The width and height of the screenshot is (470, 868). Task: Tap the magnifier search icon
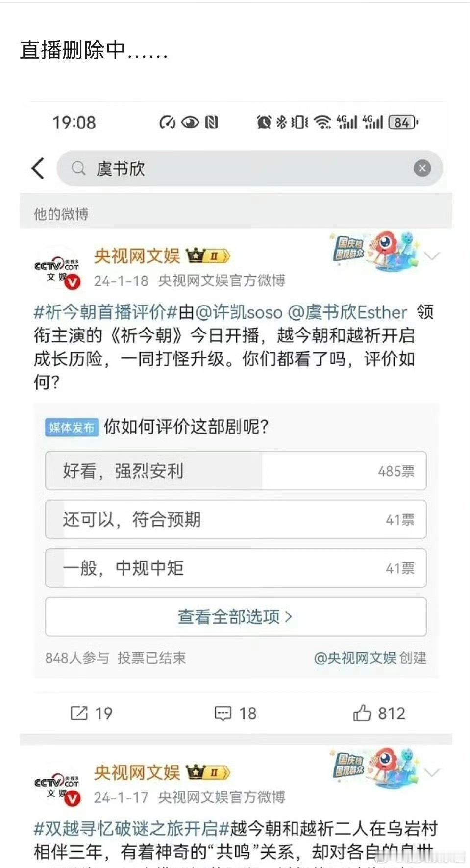click(x=78, y=168)
